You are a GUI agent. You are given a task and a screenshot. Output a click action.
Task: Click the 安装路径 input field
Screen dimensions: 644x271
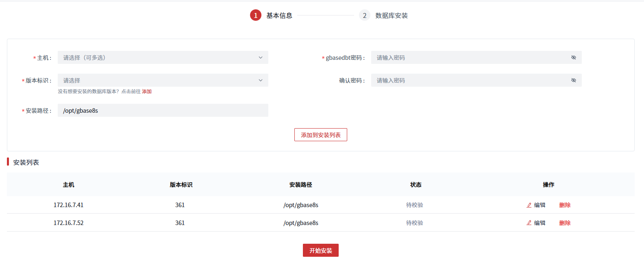click(163, 111)
